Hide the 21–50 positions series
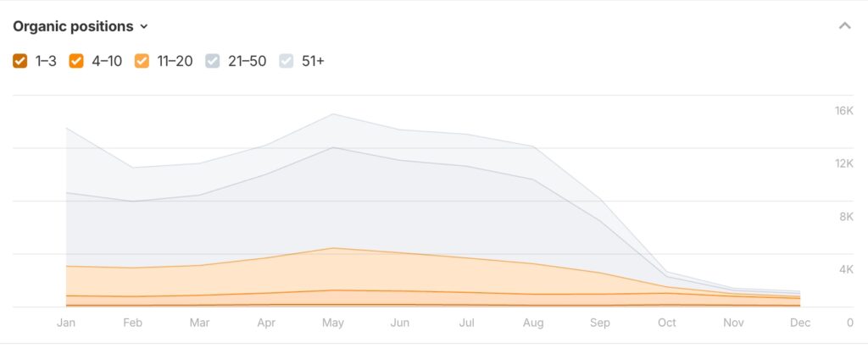The height and width of the screenshot is (348, 868). [x=213, y=61]
